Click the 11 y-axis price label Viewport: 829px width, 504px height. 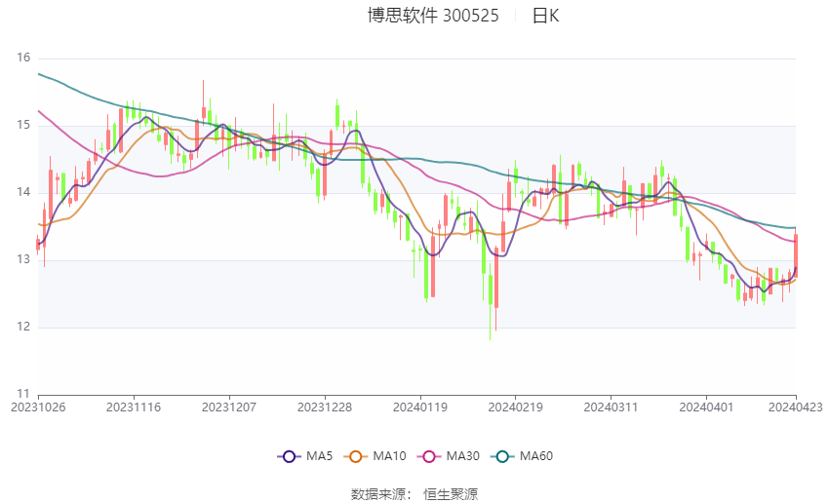click(x=23, y=394)
